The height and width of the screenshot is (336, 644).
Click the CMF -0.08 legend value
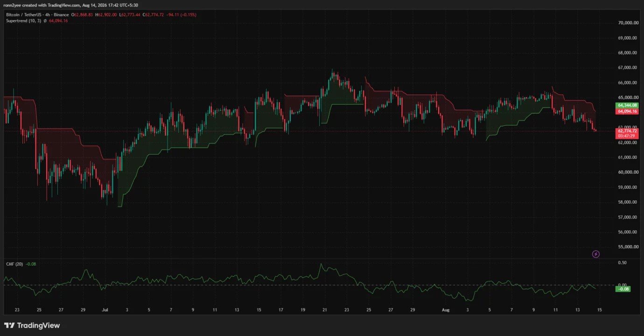click(31, 264)
